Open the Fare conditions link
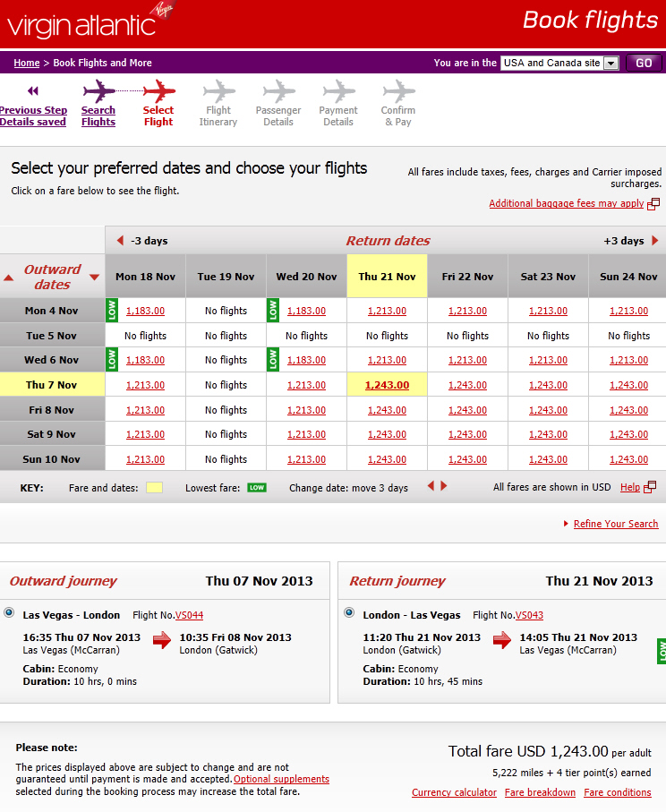 point(618,792)
